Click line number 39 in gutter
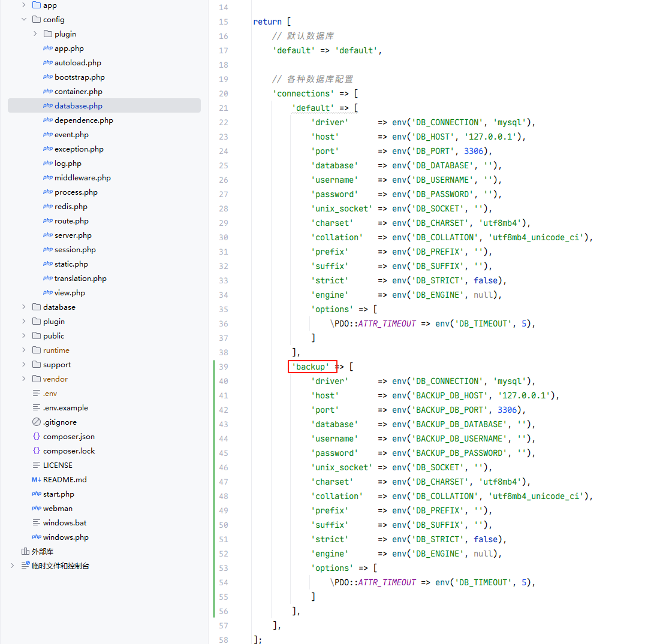654x644 pixels. (224, 367)
